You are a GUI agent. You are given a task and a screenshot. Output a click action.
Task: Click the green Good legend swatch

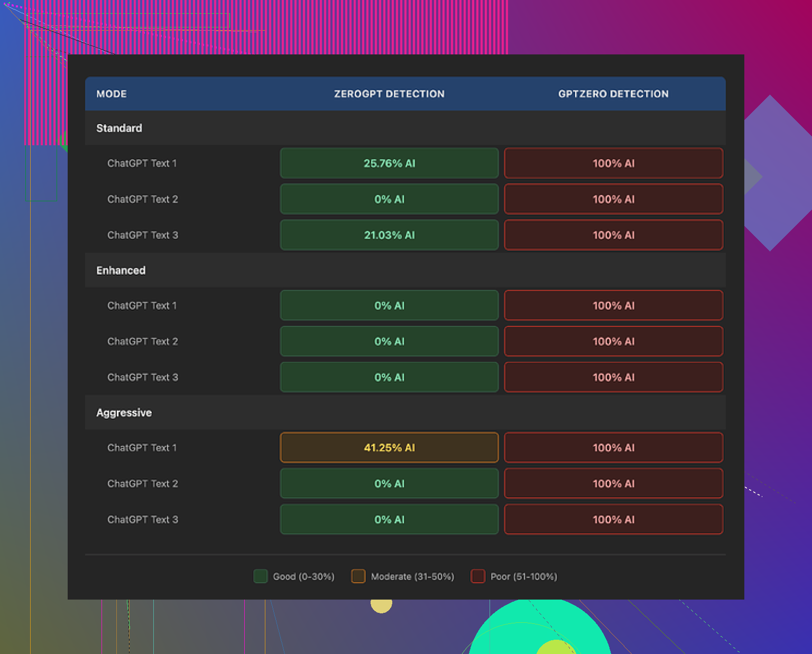(x=260, y=576)
